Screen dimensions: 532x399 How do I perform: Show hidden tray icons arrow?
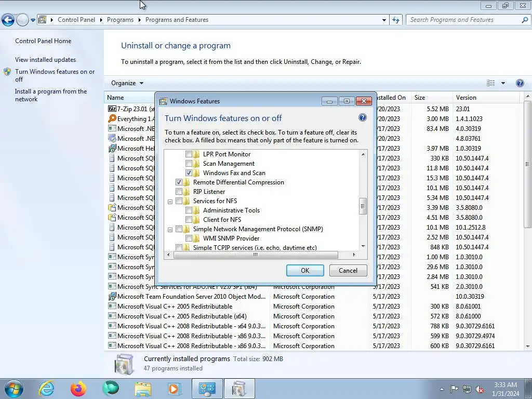tap(442, 389)
